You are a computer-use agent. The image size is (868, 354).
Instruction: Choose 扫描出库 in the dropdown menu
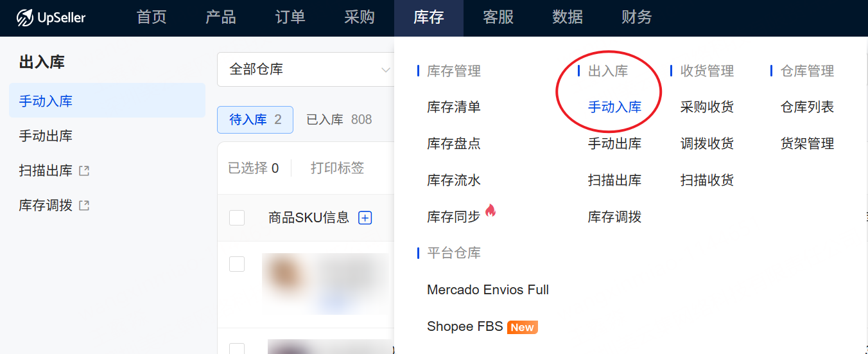pyautogui.click(x=615, y=181)
